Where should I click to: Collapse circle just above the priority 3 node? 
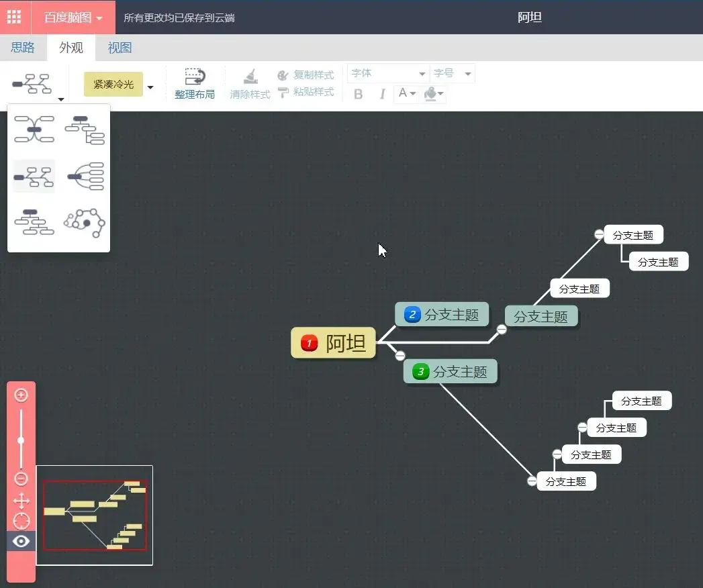[400, 355]
